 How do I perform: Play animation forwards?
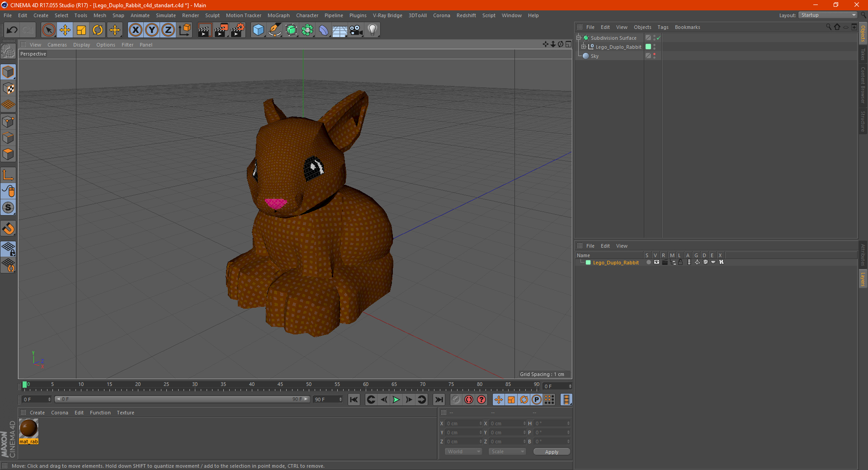coord(396,399)
